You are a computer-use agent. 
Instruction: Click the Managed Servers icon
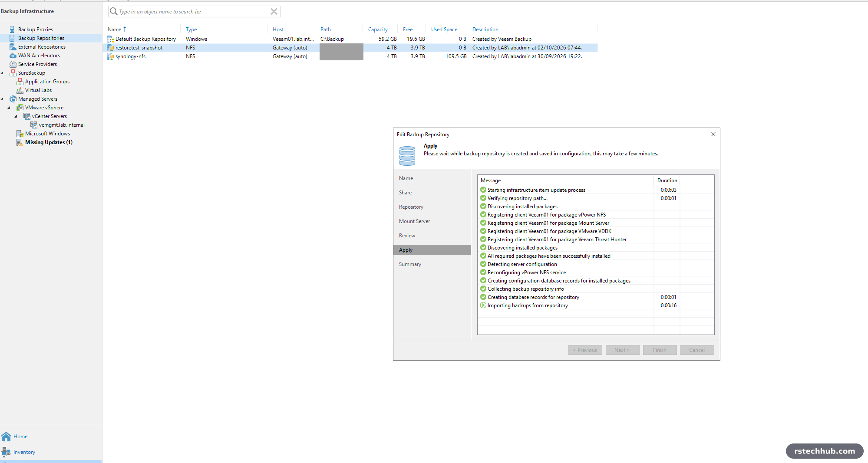(x=13, y=99)
